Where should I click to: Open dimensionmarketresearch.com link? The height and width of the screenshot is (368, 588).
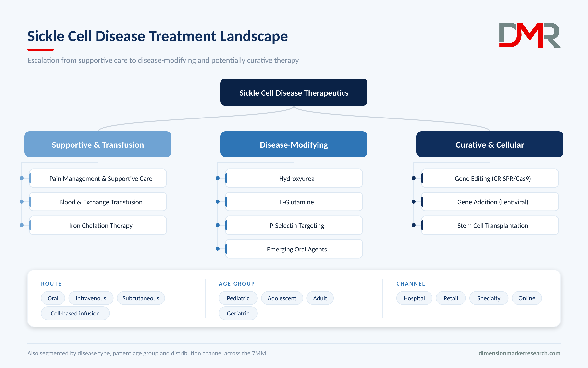(519, 353)
